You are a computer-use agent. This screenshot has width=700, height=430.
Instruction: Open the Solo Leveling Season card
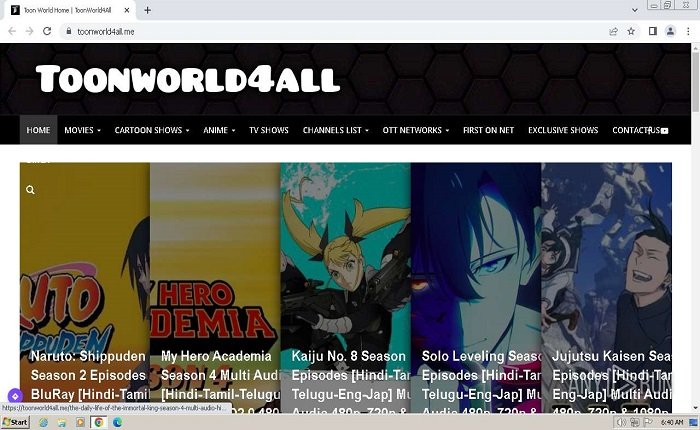(x=476, y=288)
